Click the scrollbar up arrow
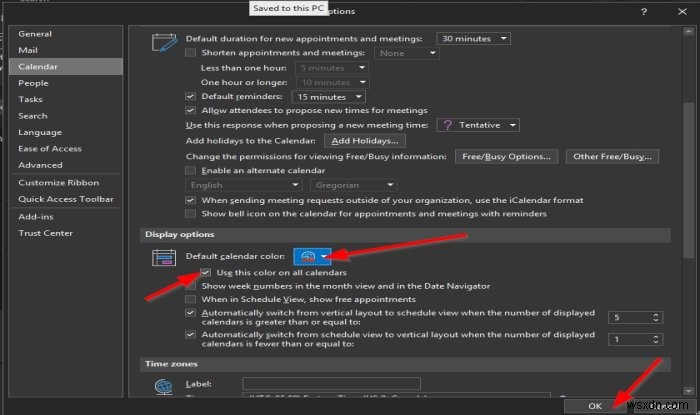Viewport: 700px width, 415px height. coord(688,32)
